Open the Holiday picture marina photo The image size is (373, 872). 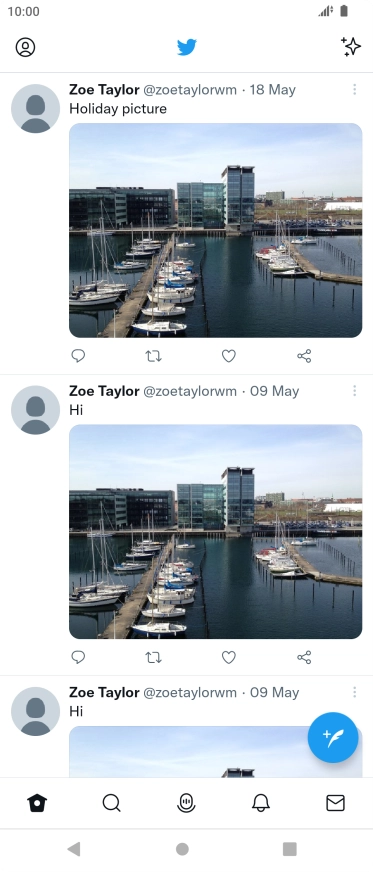point(216,230)
